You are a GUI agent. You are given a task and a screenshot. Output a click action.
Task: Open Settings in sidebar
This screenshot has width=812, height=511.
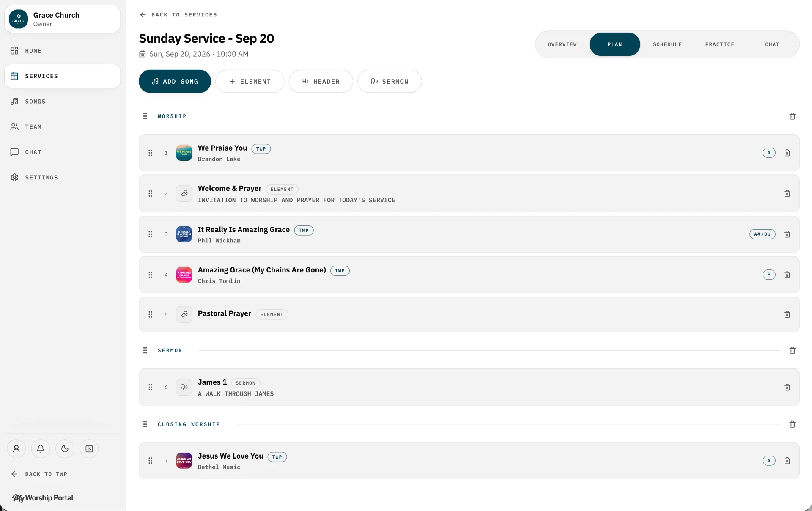point(63,178)
